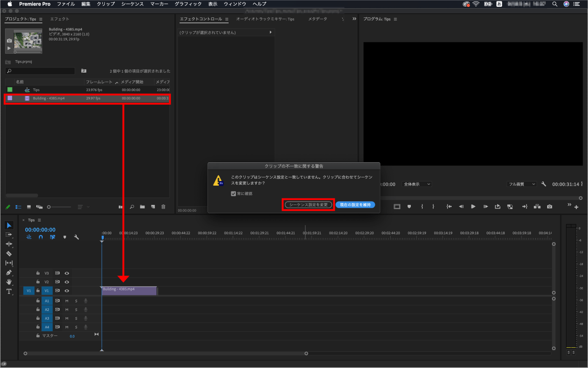The height and width of the screenshot is (368, 588).
Task: Open the グラフィック menu
Action: point(188,4)
